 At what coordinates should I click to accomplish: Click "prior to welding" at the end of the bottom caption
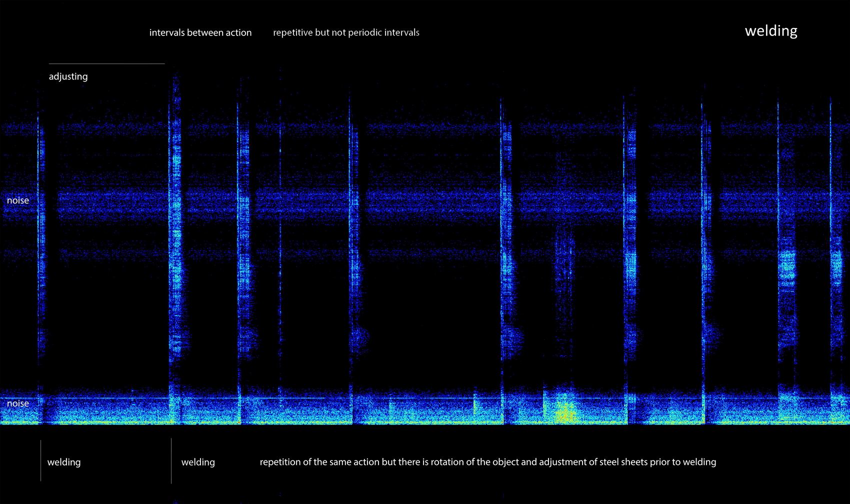click(x=683, y=462)
